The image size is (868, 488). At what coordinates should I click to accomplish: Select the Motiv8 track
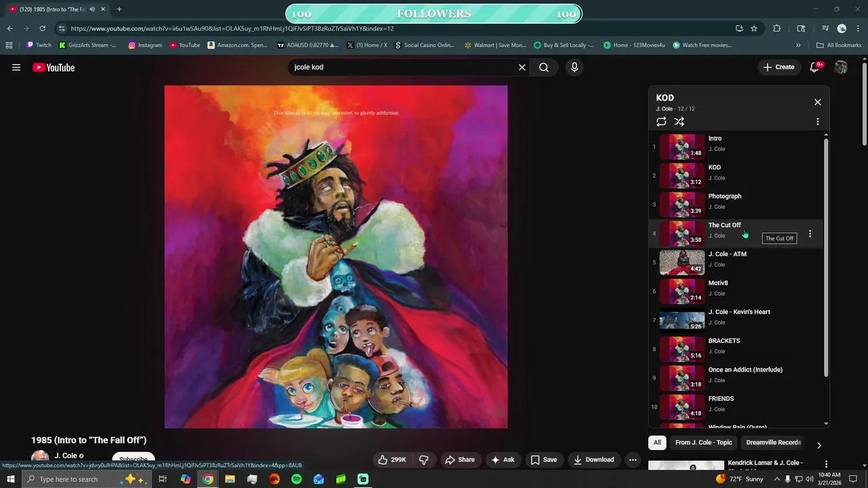pos(736,291)
